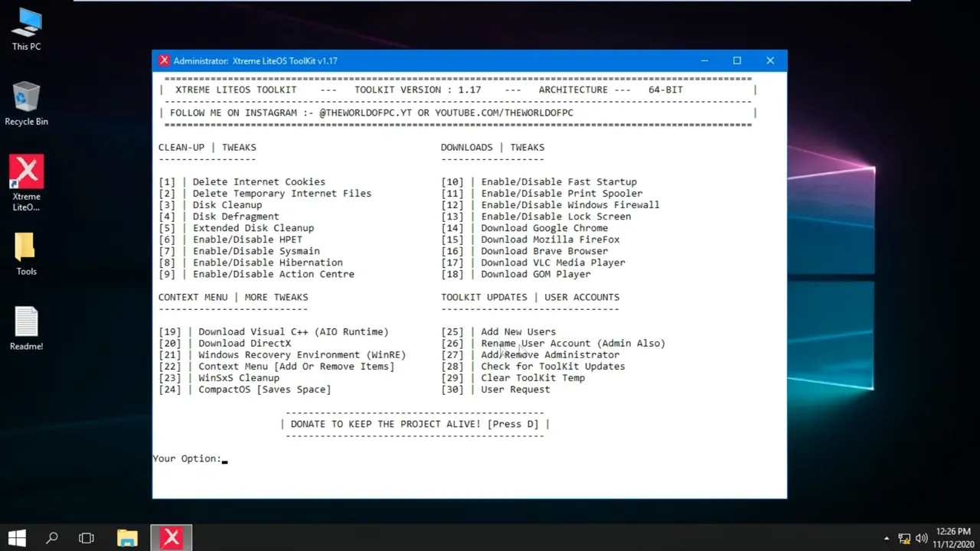Click option 3 'Disk Cleanup' text
This screenshot has height=551, width=980.
coord(227,205)
